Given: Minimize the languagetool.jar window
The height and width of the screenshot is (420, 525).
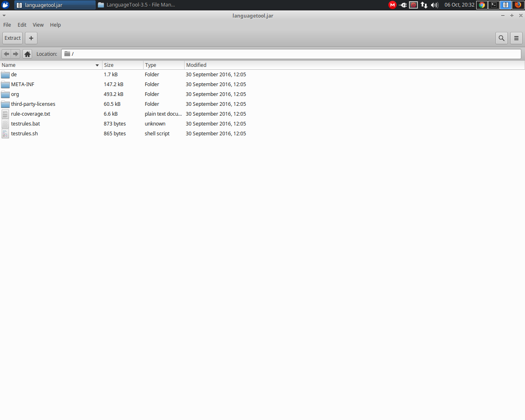Looking at the screenshot, I should tap(503, 16).
